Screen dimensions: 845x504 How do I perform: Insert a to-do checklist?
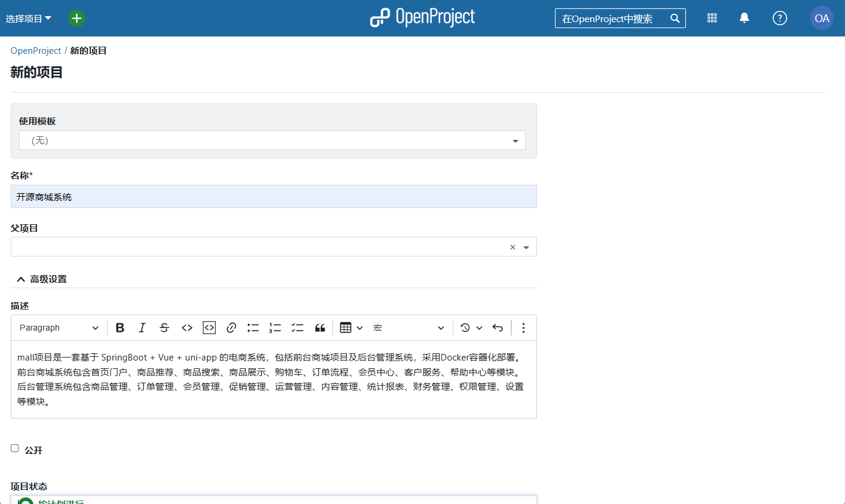pos(297,328)
